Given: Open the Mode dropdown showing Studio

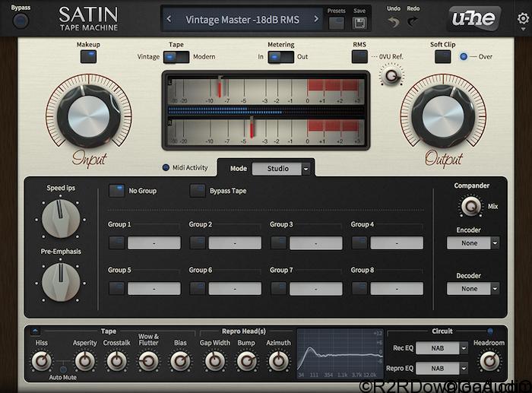Looking at the screenshot, I should click(x=280, y=169).
